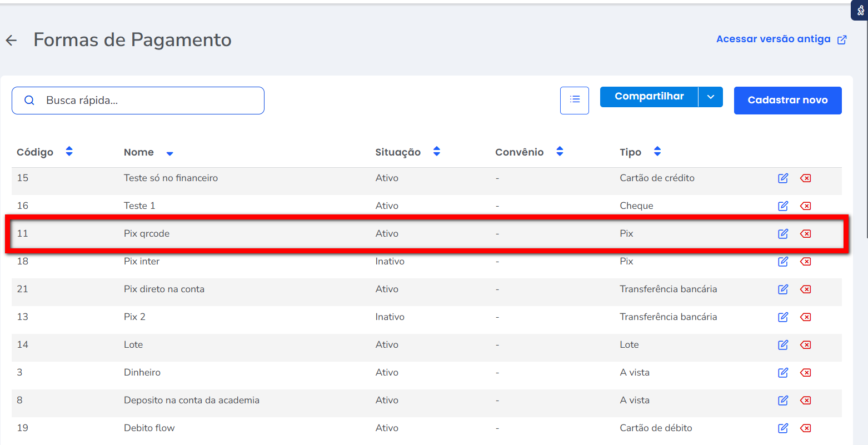Image resolution: width=868 pixels, height=445 pixels.
Task: Edit the Debito flow payment method
Action: pyautogui.click(x=783, y=428)
